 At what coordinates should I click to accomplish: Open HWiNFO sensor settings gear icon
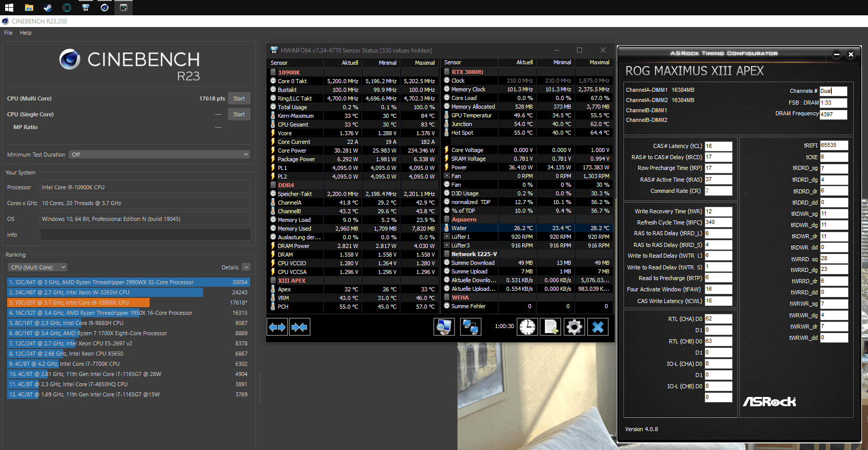(x=574, y=327)
